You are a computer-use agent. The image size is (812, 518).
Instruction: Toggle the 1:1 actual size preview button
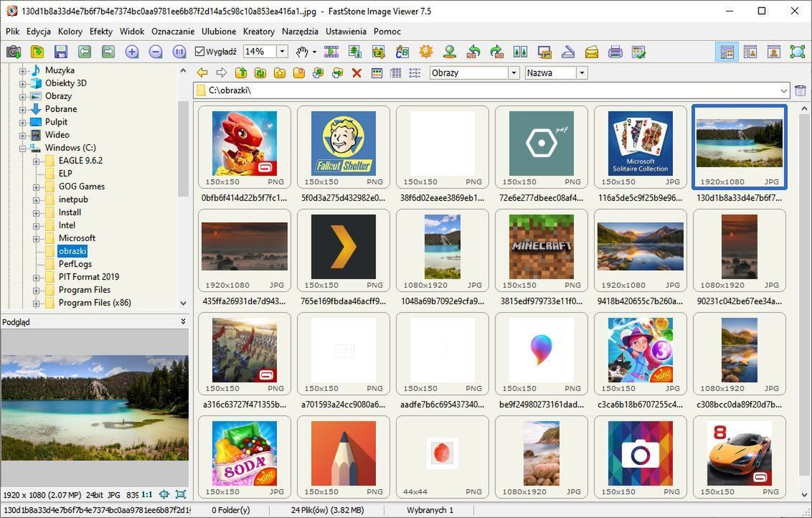(146, 494)
